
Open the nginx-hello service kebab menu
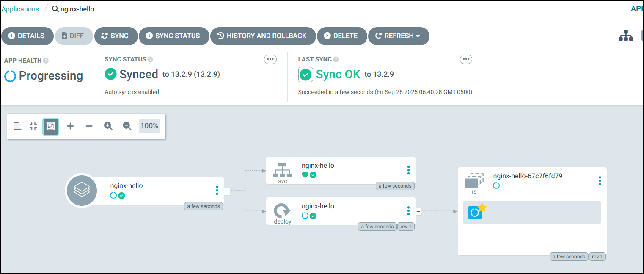tap(408, 170)
